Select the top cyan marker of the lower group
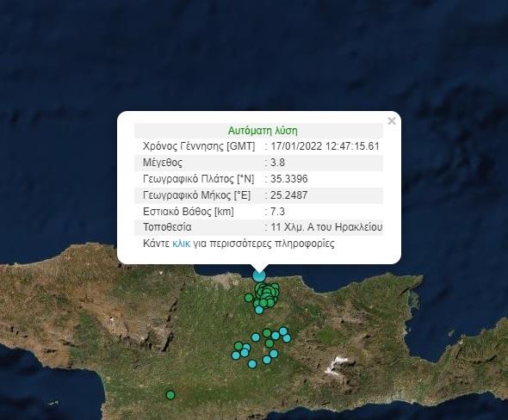This screenshot has width=508, height=420. tap(283, 331)
